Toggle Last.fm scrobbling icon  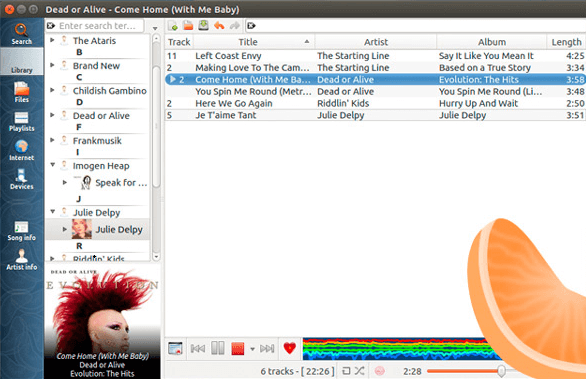click(379, 371)
